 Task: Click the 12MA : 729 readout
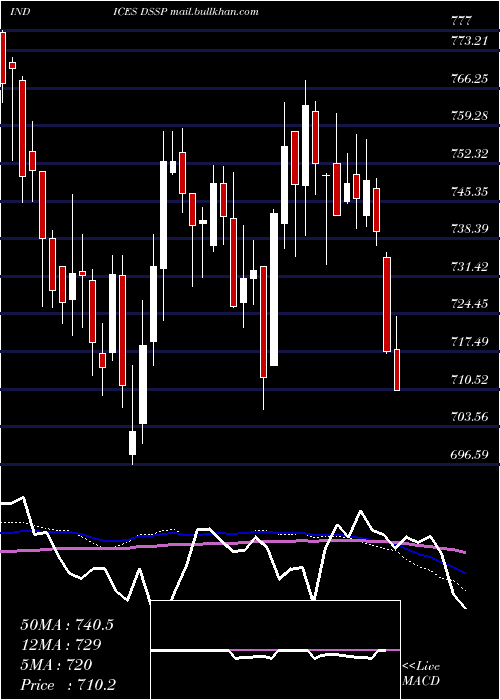(x=61, y=644)
